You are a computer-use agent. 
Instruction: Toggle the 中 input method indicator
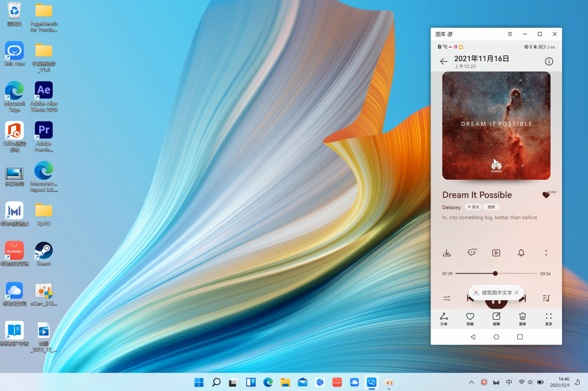pos(509,382)
